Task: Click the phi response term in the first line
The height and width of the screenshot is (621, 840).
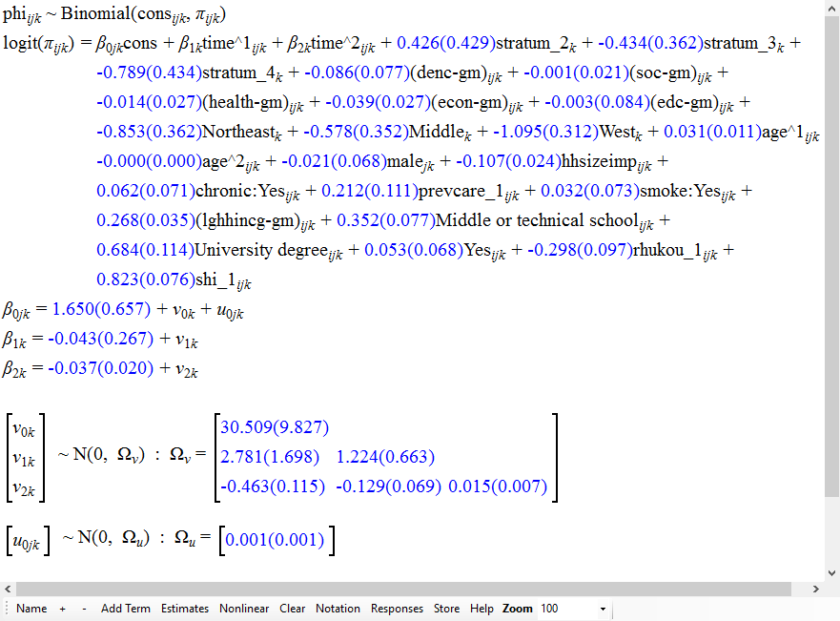Action: click(x=20, y=16)
